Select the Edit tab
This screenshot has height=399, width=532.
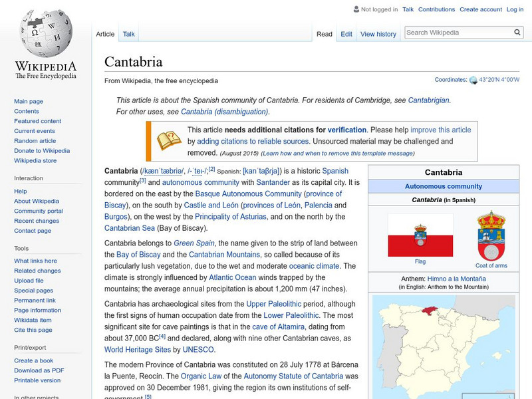[346, 34]
